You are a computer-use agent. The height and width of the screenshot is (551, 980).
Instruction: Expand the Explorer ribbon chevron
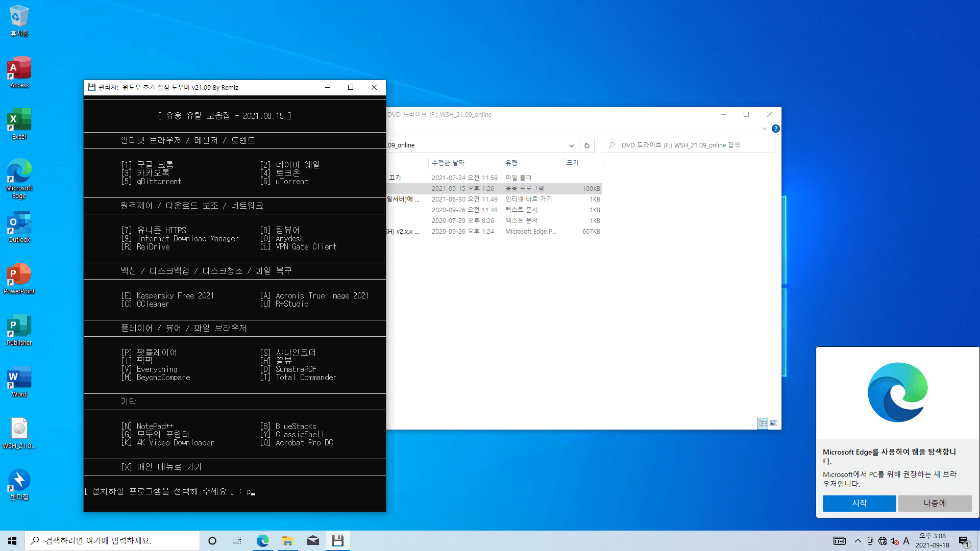click(x=765, y=129)
